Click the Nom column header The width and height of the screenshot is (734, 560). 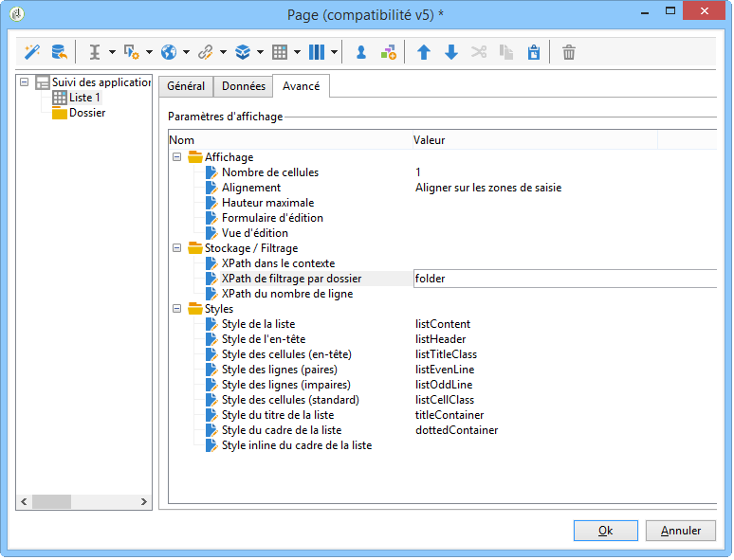[x=290, y=140]
